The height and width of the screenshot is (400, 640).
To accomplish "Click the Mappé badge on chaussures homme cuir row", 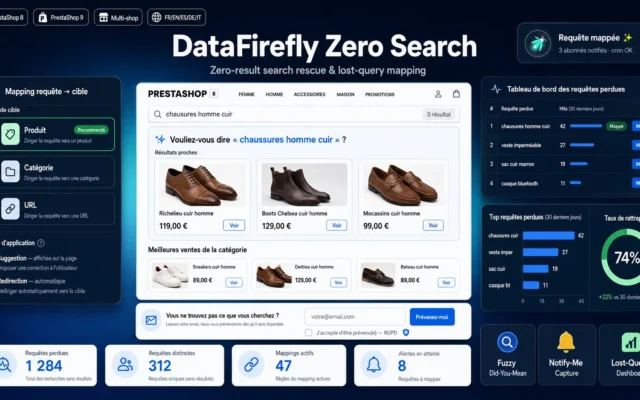I will [616, 126].
